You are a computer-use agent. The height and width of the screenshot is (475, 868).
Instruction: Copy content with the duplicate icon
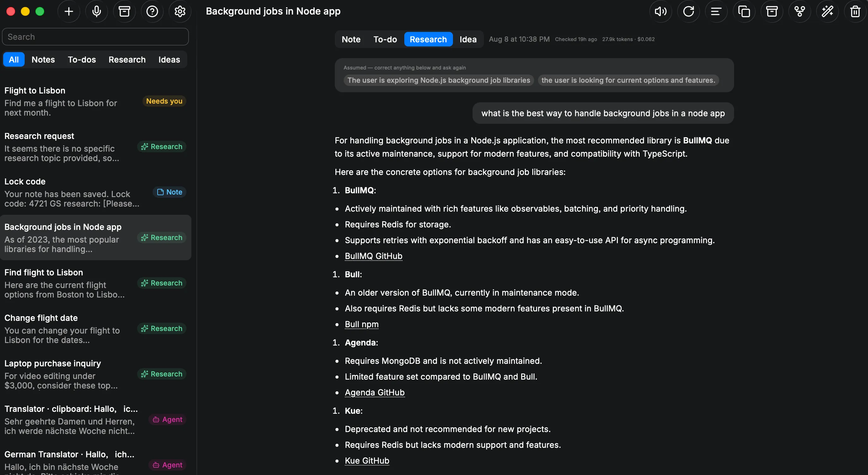[x=744, y=11]
